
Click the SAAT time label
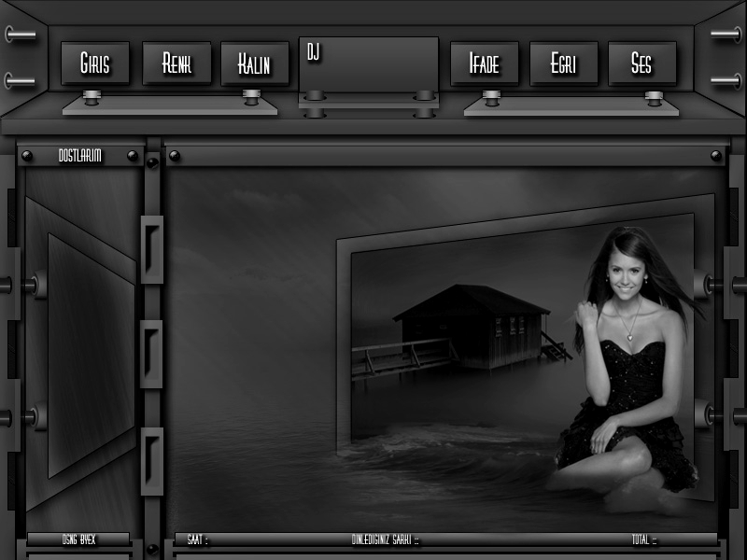click(197, 539)
